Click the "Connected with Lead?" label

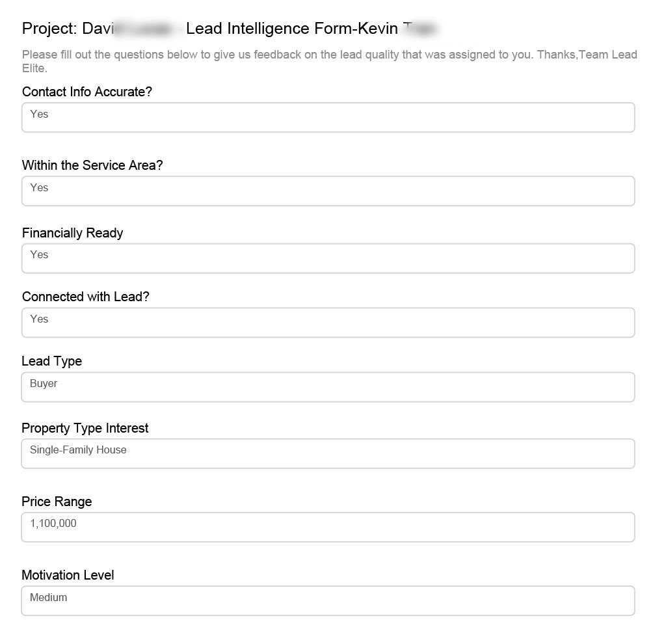click(85, 297)
